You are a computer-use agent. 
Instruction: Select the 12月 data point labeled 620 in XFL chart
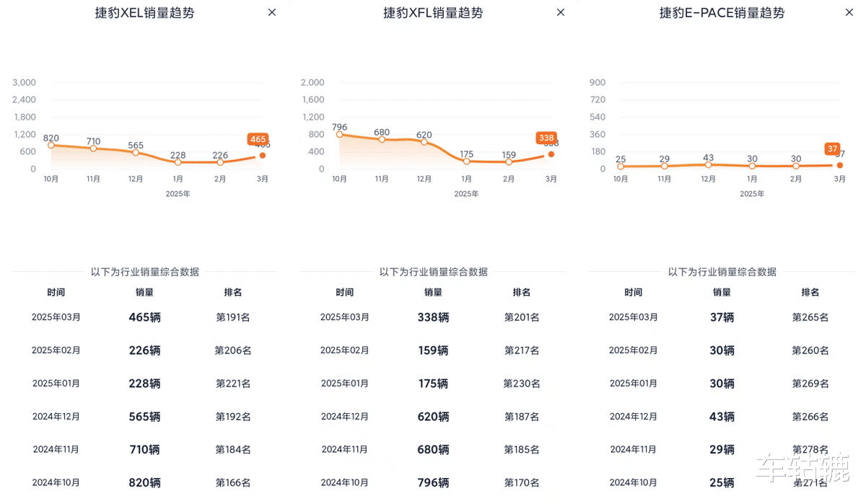[x=424, y=142]
